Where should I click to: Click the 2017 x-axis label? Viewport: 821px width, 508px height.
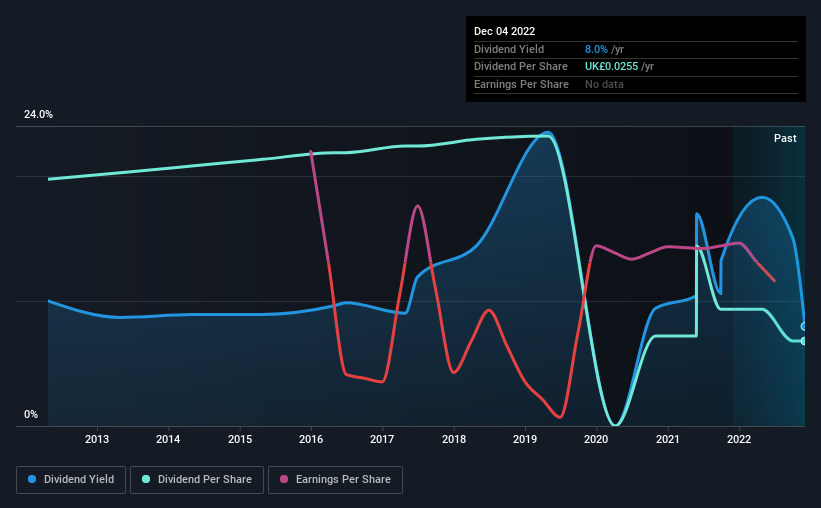click(x=382, y=439)
